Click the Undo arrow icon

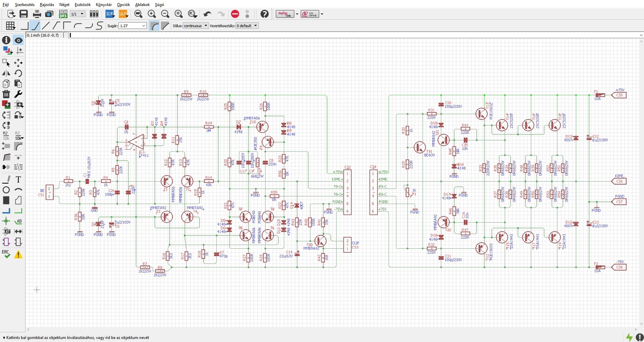click(x=207, y=14)
